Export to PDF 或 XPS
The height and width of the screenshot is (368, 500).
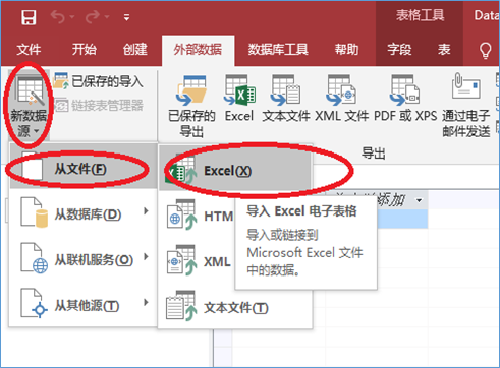click(x=405, y=98)
